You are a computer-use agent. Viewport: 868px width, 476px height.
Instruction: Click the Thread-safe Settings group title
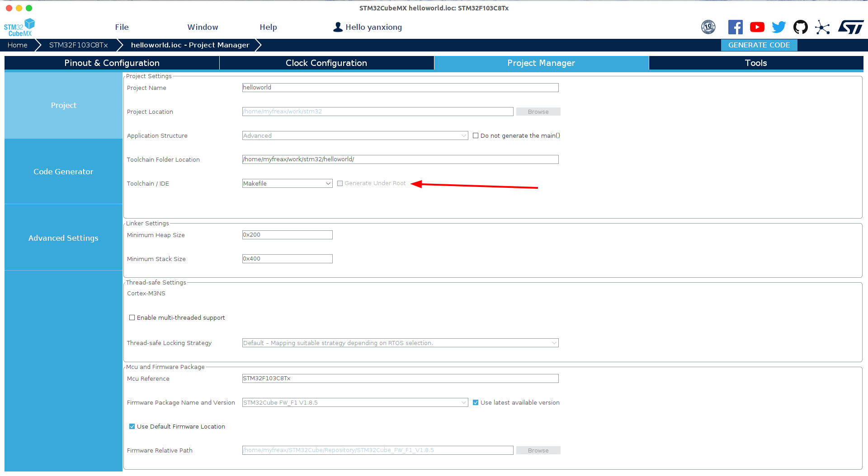tap(156, 282)
